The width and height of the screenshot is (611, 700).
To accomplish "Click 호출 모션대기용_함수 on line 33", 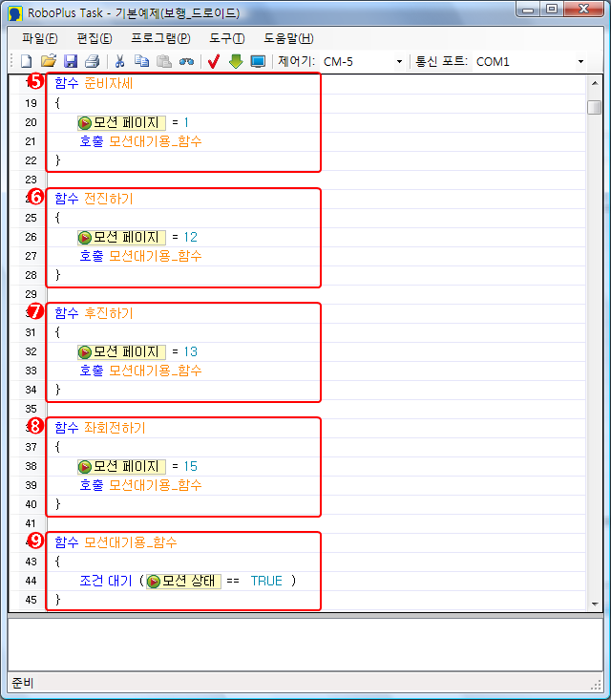I will [140, 371].
